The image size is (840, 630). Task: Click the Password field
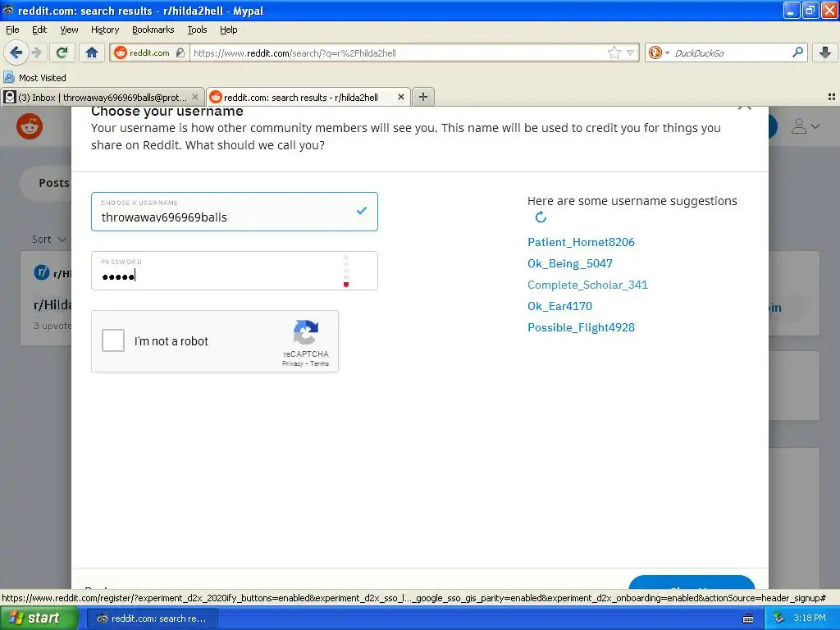[234, 271]
